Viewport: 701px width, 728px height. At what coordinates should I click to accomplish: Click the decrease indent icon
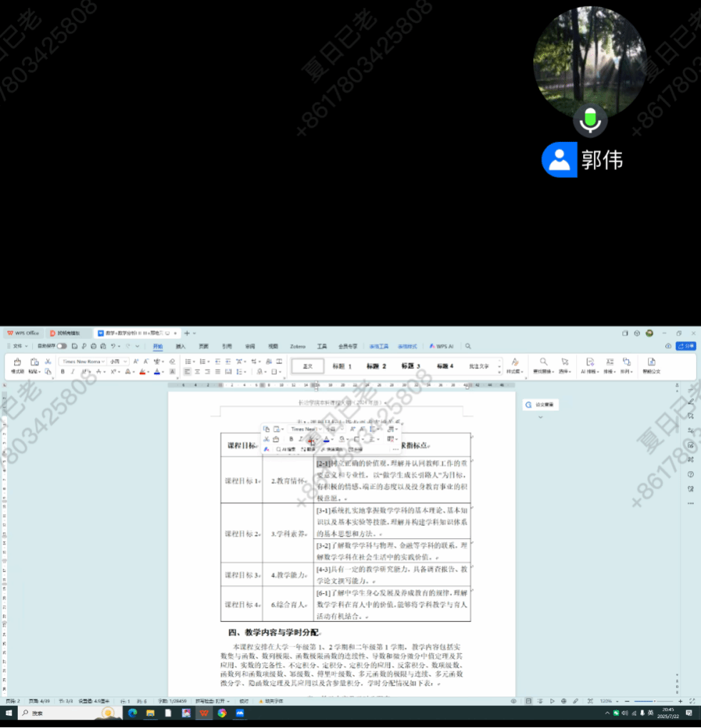click(x=217, y=361)
